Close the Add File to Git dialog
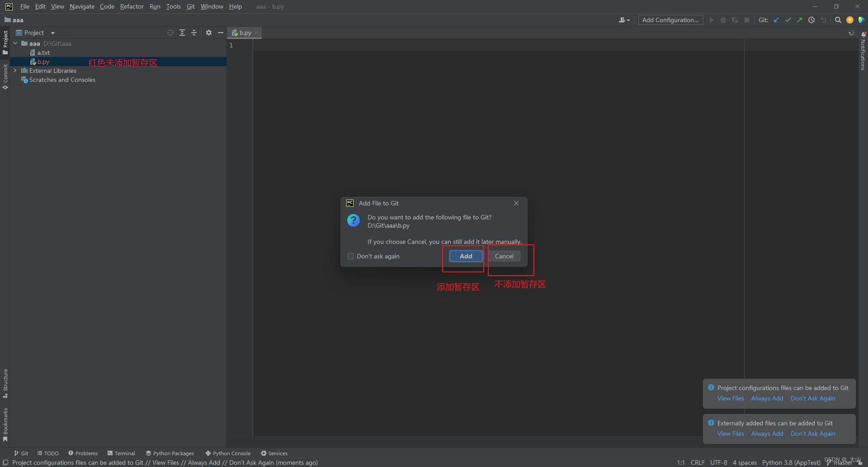 point(516,203)
